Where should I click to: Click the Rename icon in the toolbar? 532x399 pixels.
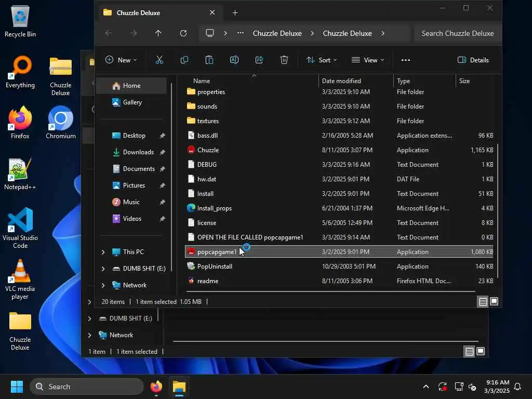pyautogui.click(x=234, y=60)
